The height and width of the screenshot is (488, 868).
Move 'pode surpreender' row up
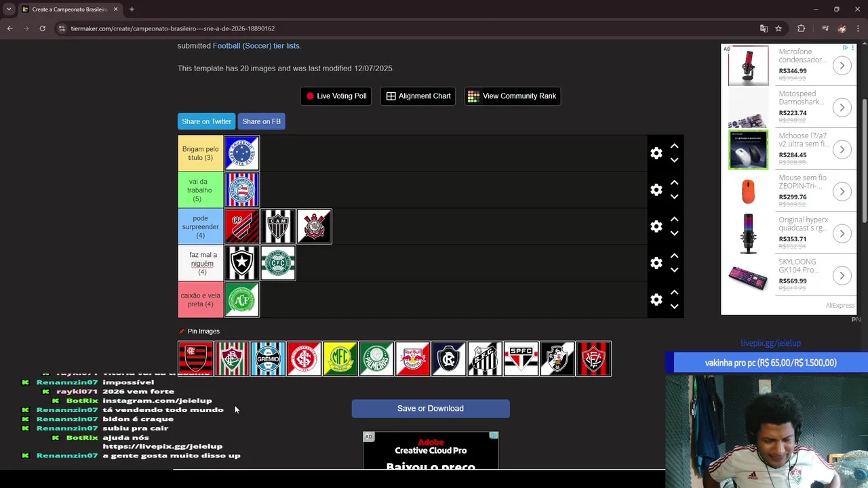(x=674, y=219)
